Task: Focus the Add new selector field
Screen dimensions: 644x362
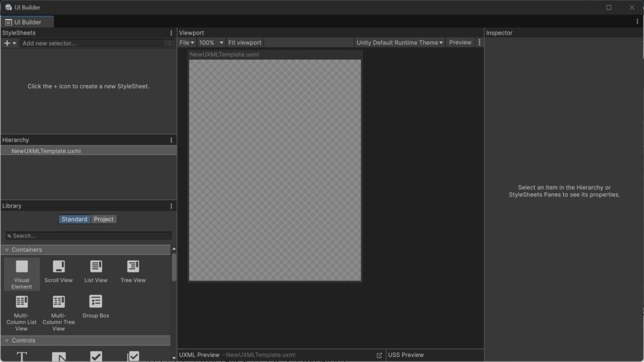Action: [x=93, y=43]
